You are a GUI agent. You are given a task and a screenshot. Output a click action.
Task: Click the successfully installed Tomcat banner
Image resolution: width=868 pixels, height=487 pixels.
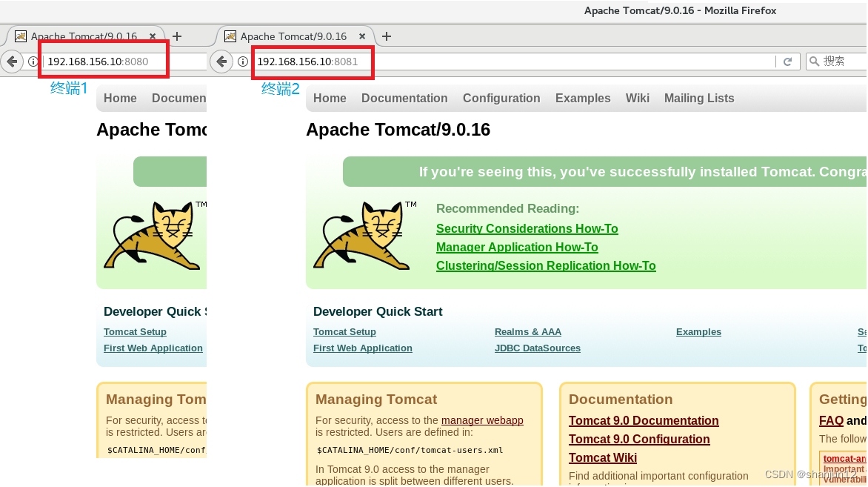point(605,172)
